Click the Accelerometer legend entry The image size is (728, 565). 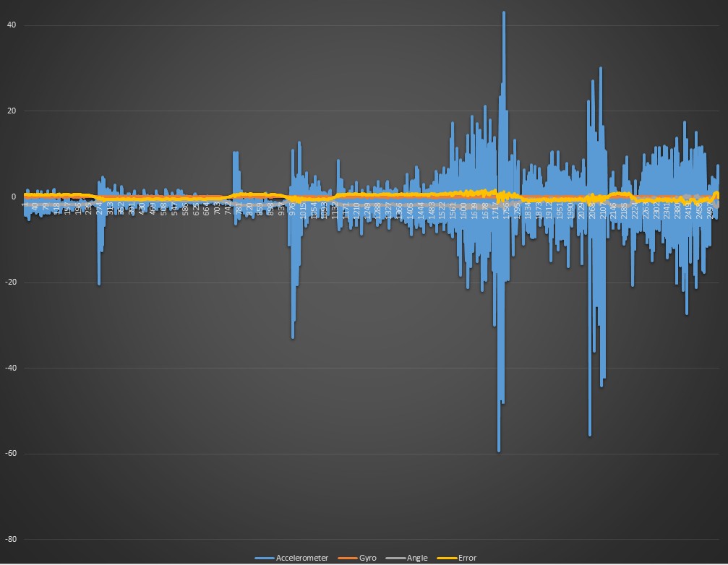click(x=301, y=558)
